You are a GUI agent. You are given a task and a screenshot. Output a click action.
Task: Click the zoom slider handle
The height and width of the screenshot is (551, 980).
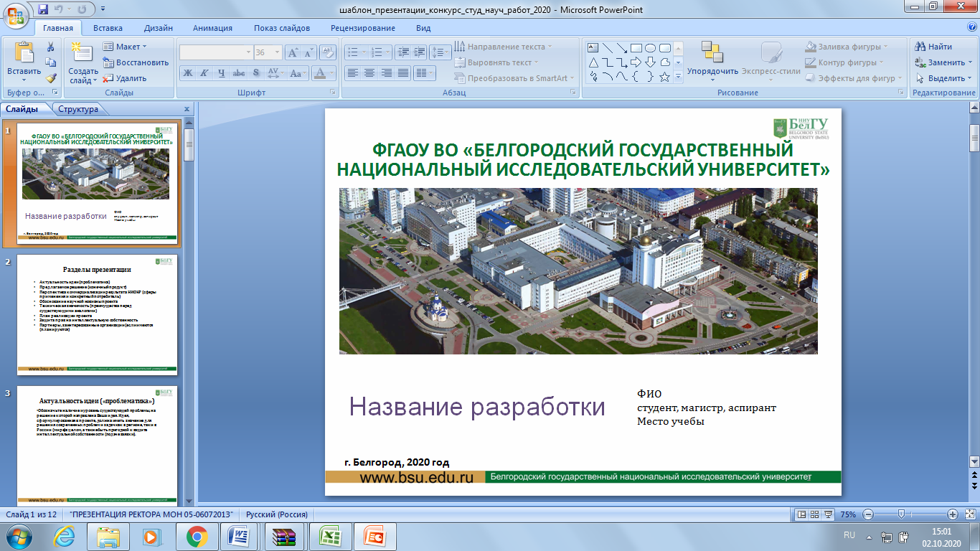(901, 514)
